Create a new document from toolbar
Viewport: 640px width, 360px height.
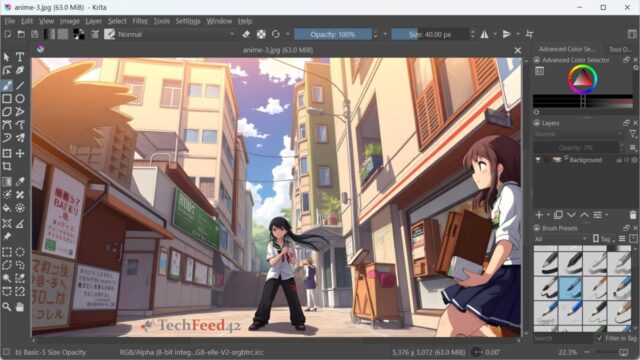tap(8, 34)
